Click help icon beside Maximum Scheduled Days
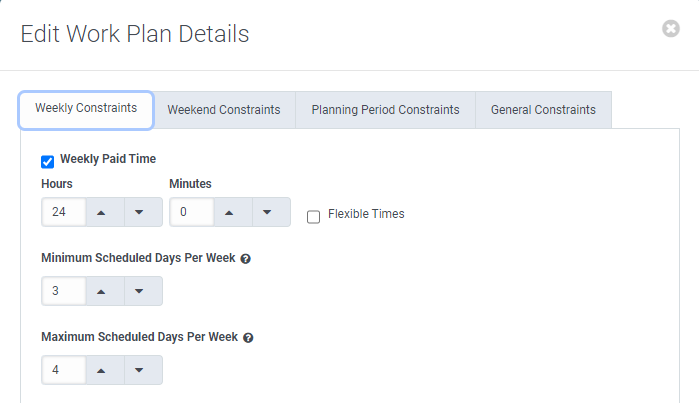Image resolution: width=699 pixels, height=403 pixels. click(248, 338)
